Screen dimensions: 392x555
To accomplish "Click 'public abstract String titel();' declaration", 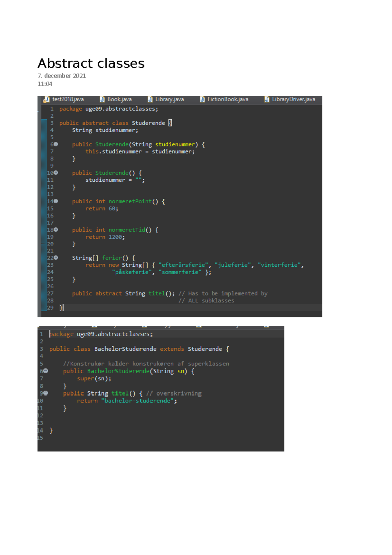I will pyautogui.click(x=123, y=294).
